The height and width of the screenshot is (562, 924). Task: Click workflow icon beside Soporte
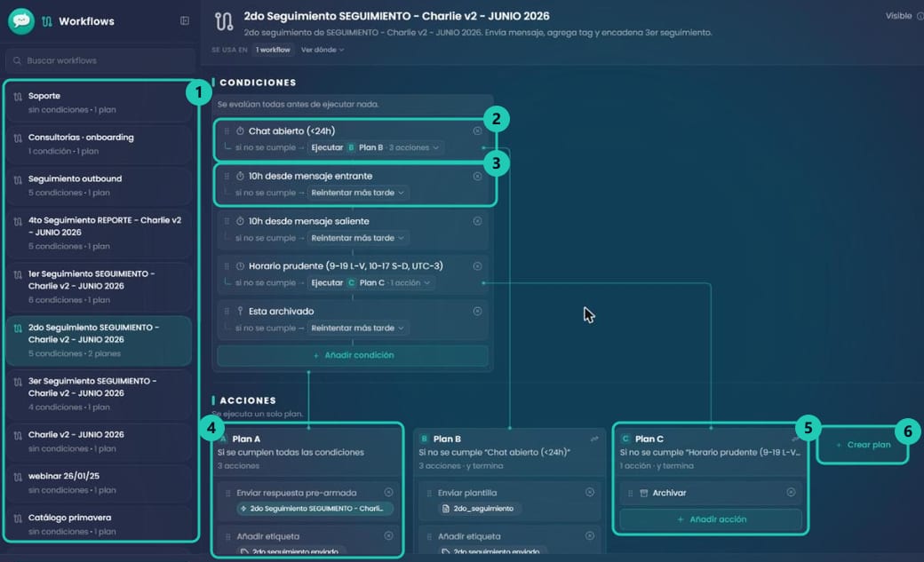pos(18,97)
